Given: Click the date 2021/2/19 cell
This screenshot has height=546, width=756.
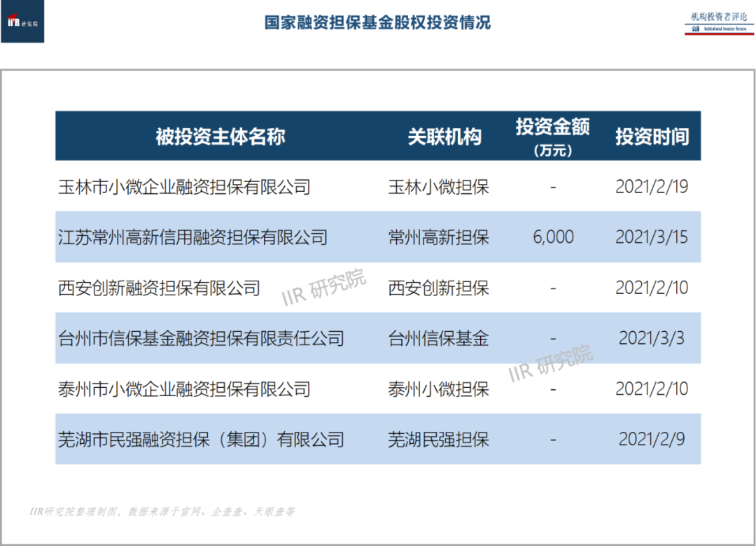Looking at the screenshot, I should click(x=652, y=187).
